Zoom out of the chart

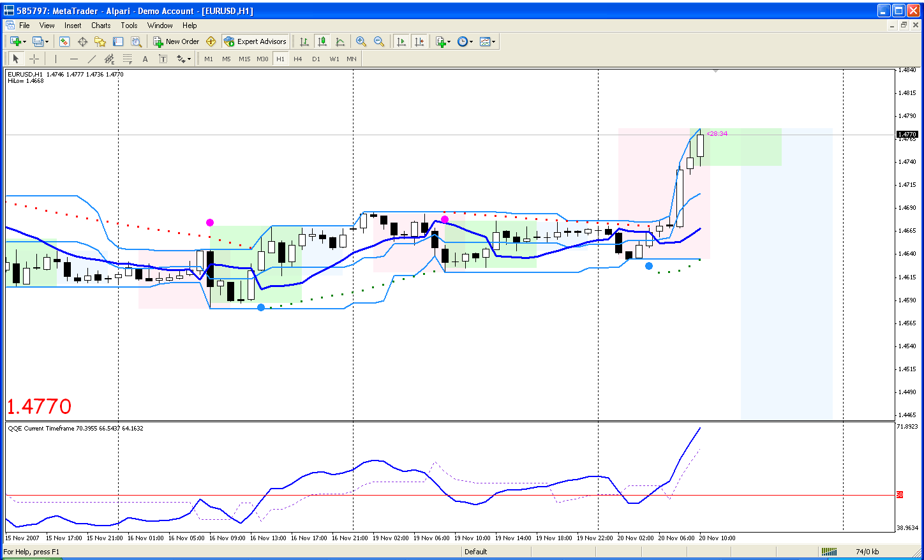(x=379, y=41)
